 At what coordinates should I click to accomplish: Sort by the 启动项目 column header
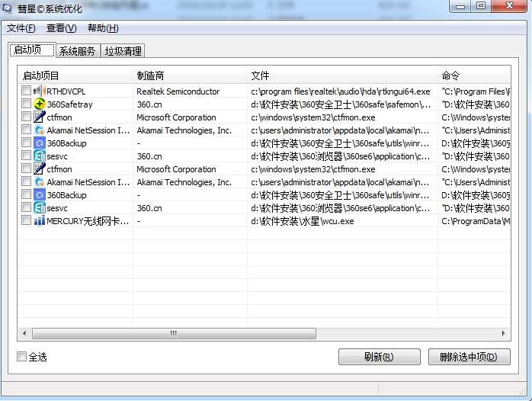[75, 75]
